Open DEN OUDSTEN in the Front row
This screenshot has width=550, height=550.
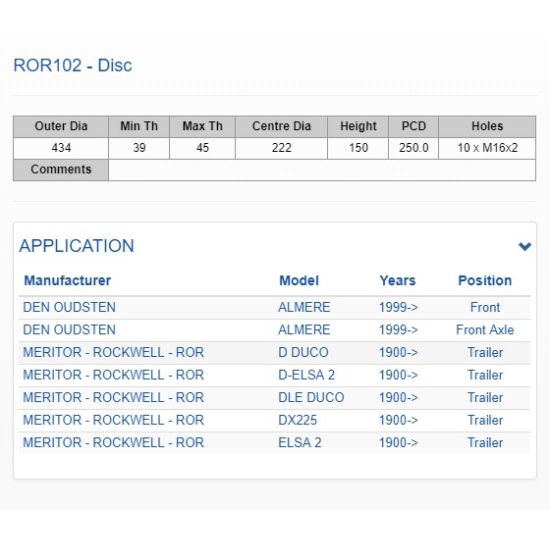[69, 308]
